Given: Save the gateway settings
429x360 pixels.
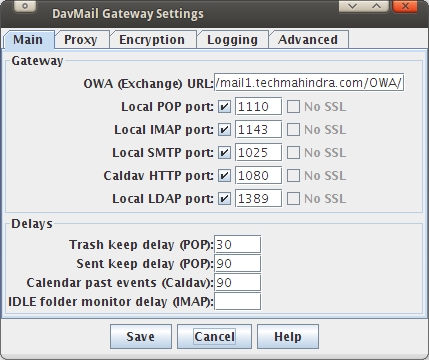Looking at the screenshot, I should (141, 337).
